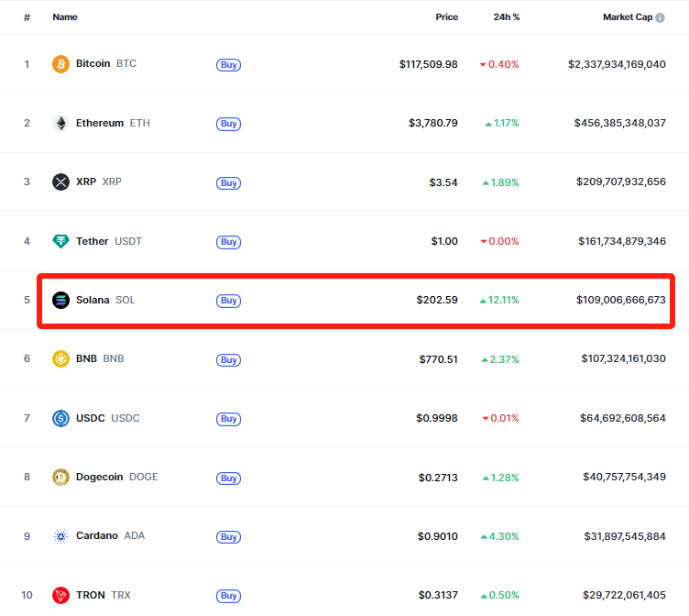The height and width of the screenshot is (616, 689).
Task: Open the Solana SOL name link
Action: tap(105, 300)
